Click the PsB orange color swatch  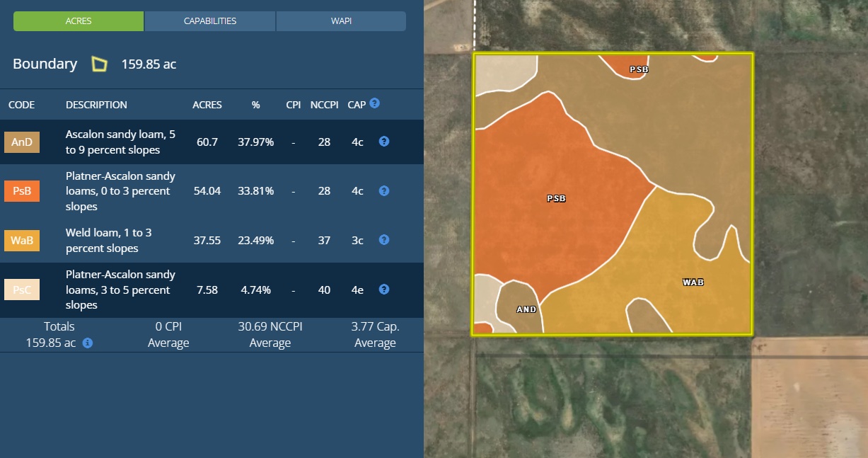22,191
